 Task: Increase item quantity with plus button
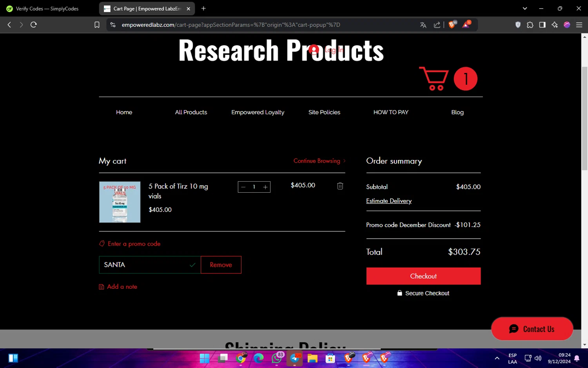(265, 187)
